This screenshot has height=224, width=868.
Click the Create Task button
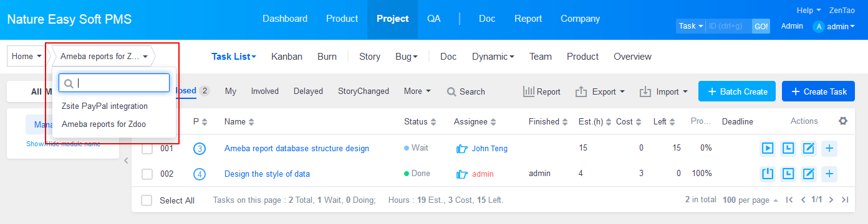818,91
